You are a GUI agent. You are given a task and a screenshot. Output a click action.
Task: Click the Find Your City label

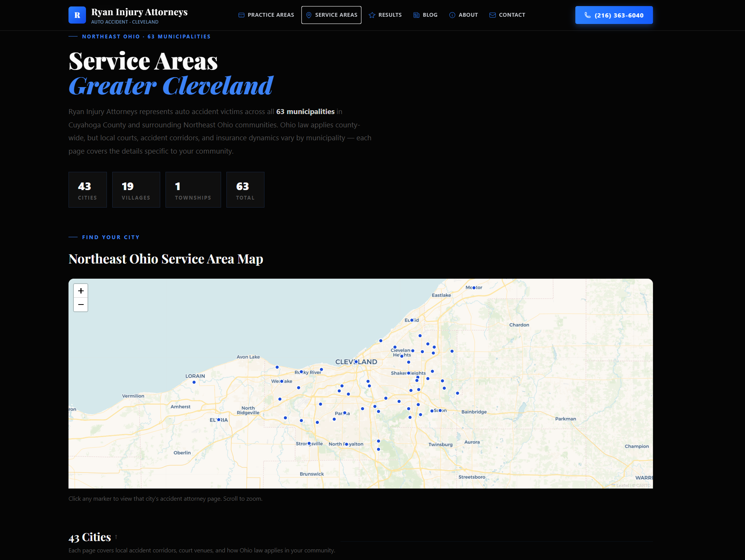point(111,237)
